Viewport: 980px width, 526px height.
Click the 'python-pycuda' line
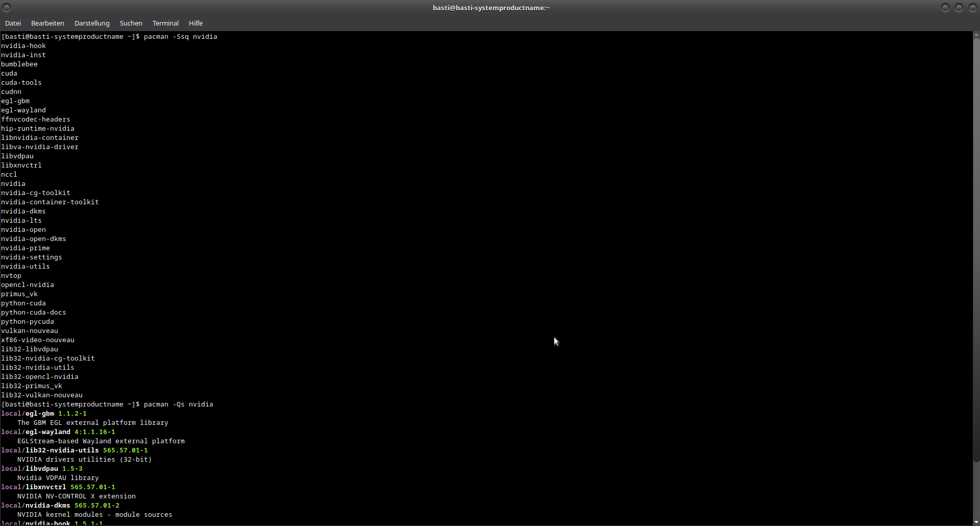pyautogui.click(x=28, y=322)
